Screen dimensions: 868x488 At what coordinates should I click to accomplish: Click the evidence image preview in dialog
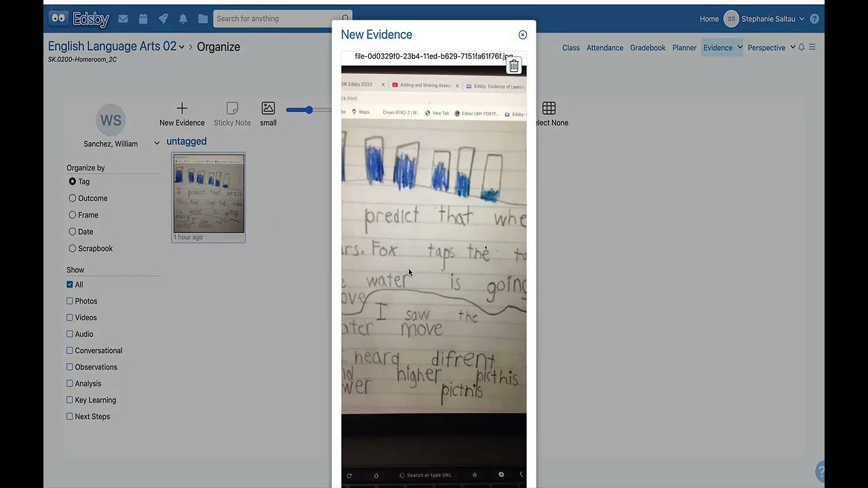(434, 277)
